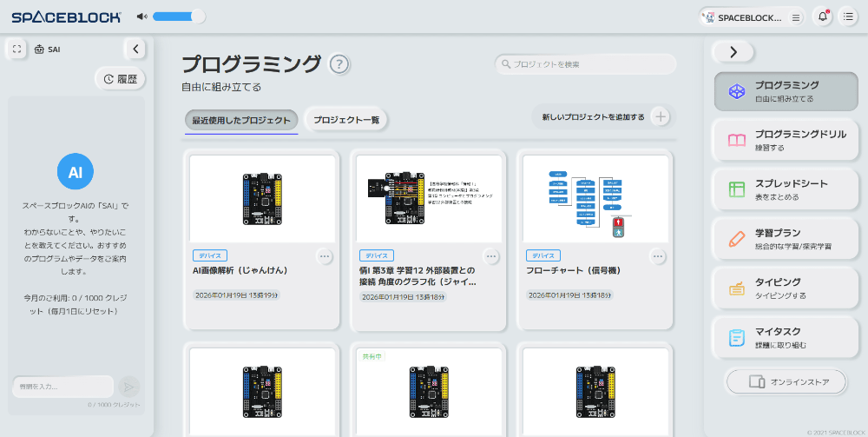This screenshot has height=437, width=868.
Task: Collapse the right sidebar with chevron
Action: point(733,52)
